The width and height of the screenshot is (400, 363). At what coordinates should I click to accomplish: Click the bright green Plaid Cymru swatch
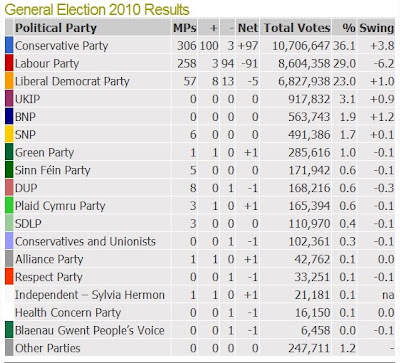pyautogui.click(x=9, y=206)
